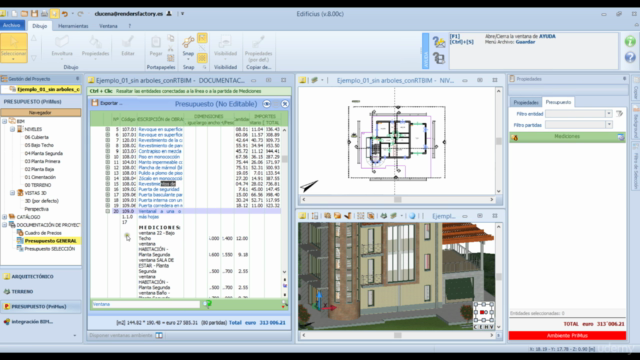Screen dimensions: 640x360
Task: Open the TERRENO section
Action: pos(41,291)
